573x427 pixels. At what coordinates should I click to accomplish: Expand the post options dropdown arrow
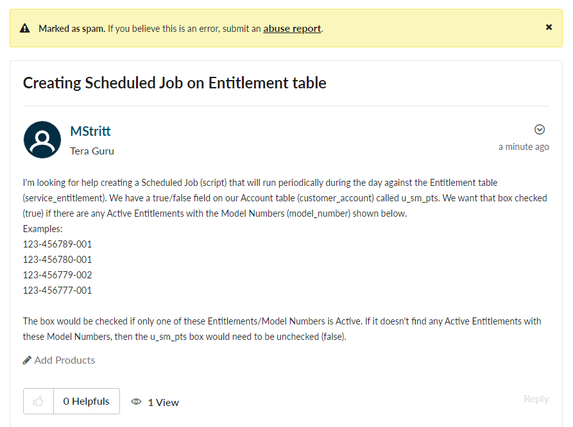tap(539, 129)
